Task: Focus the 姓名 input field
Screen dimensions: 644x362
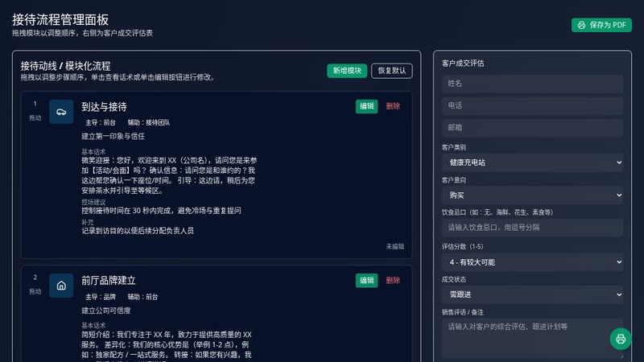Action: click(x=532, y=84)
